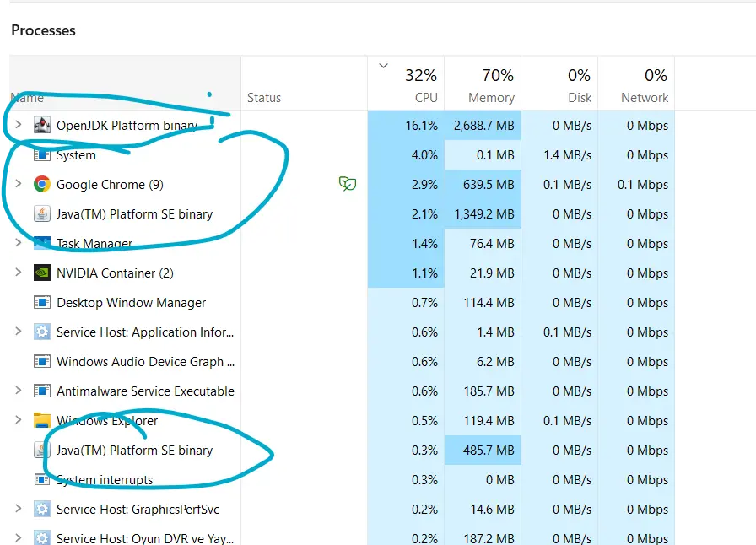756x545 pixels.
Task: Click the efficiency mode leaf icon for Chrome
Action: (x=347, y=184)
